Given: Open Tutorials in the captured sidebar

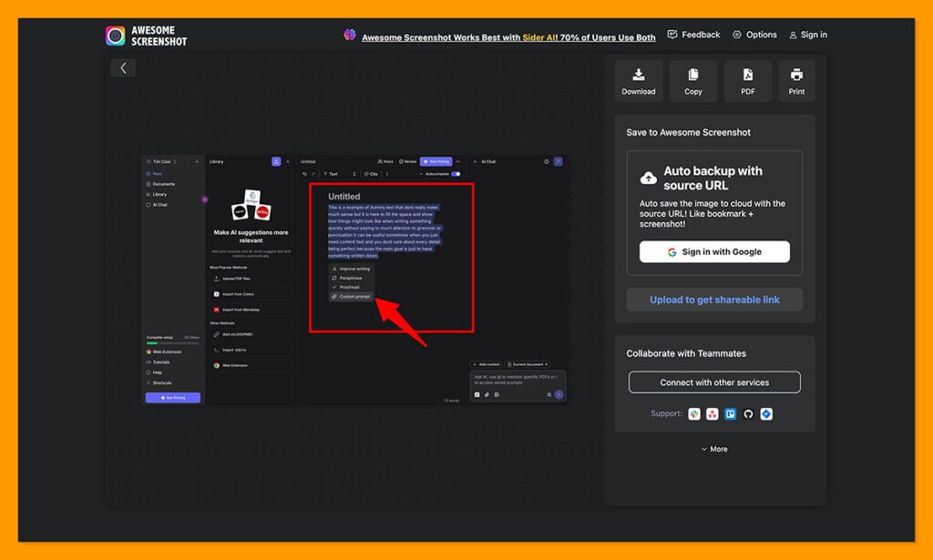Looking at the screenshot, I should point(159,362).
